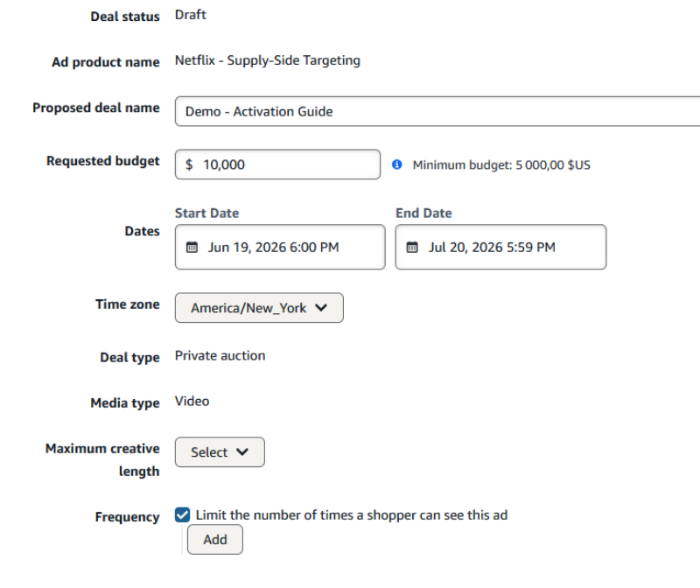Click the Start Date field showing Jun 19, 2026
This screenshot has height=588, width=700.
coord(280,247)
